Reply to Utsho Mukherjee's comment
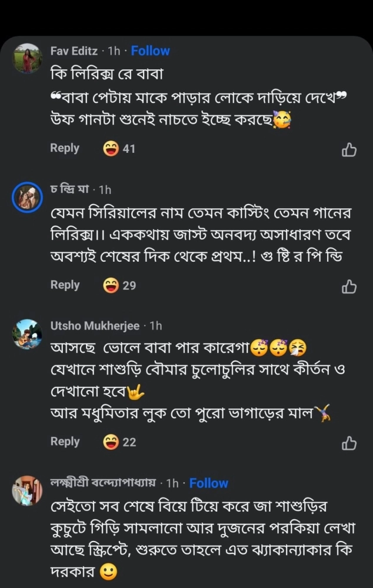This screenshot has height=588, width=373. 65,441
